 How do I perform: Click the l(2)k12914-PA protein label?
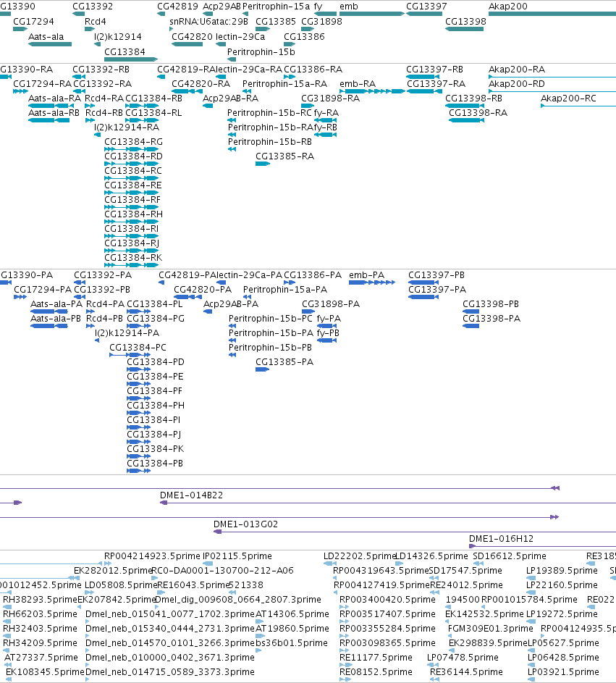(127, 333)
